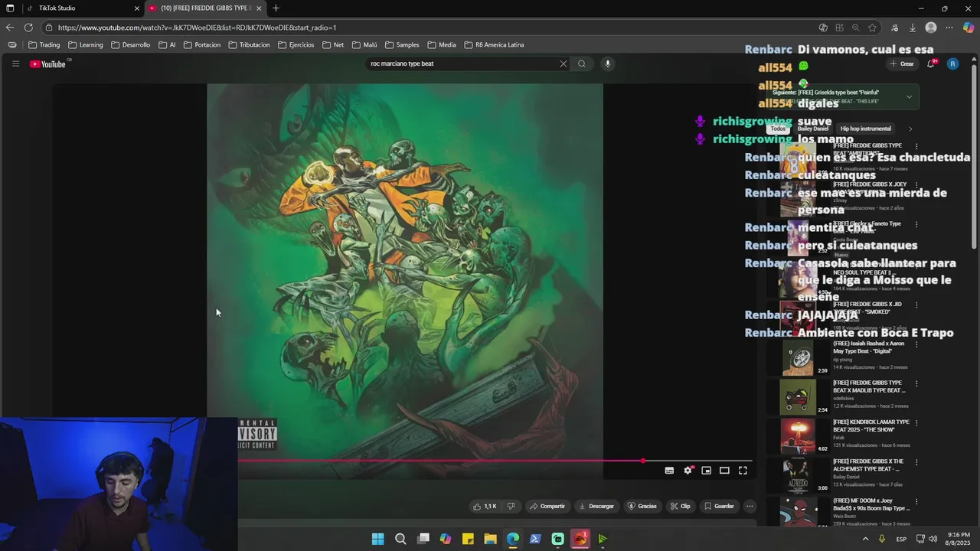Toggle subtitles in the video player
Image resolution: width=980 pixels, height=551 pixels.
[669, 471]
